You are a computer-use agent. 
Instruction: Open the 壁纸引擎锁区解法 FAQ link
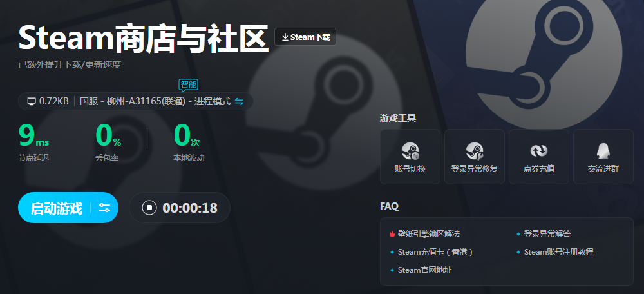[x=429, y=234]
